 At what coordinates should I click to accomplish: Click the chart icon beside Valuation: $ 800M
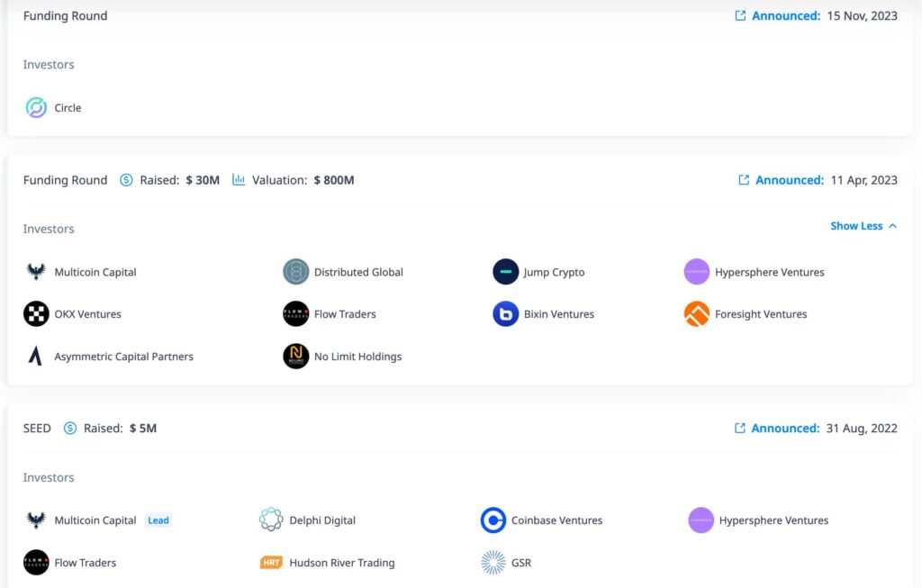pyautogui.click(x=238, y=179)
